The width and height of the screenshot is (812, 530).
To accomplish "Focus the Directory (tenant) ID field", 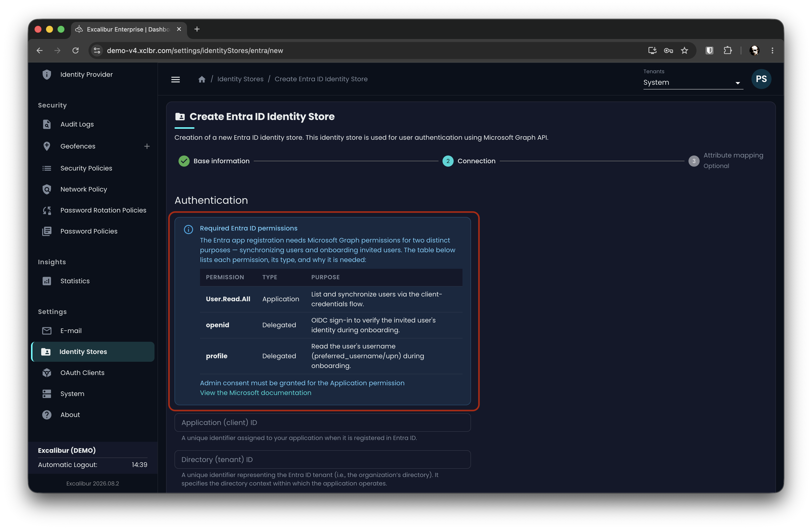I will pyautogui.click(x=322, y=460).
